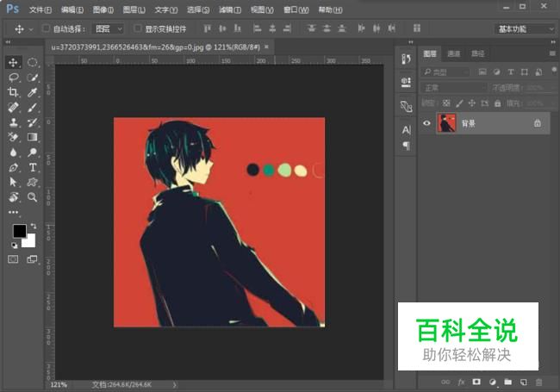Open the 滤镜(T) menu
This screenshot has width=560, height=392.
(230, 10)
